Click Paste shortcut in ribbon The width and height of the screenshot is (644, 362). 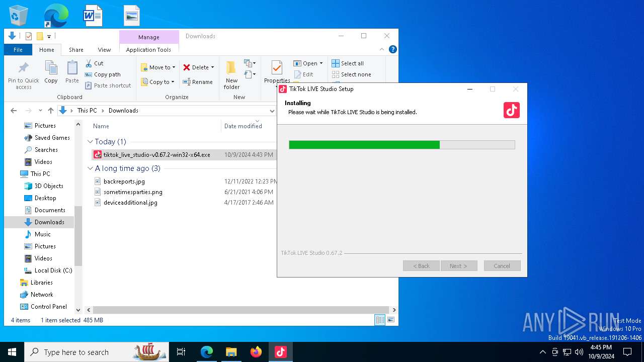pyautogui.click(x=108, y=85)
